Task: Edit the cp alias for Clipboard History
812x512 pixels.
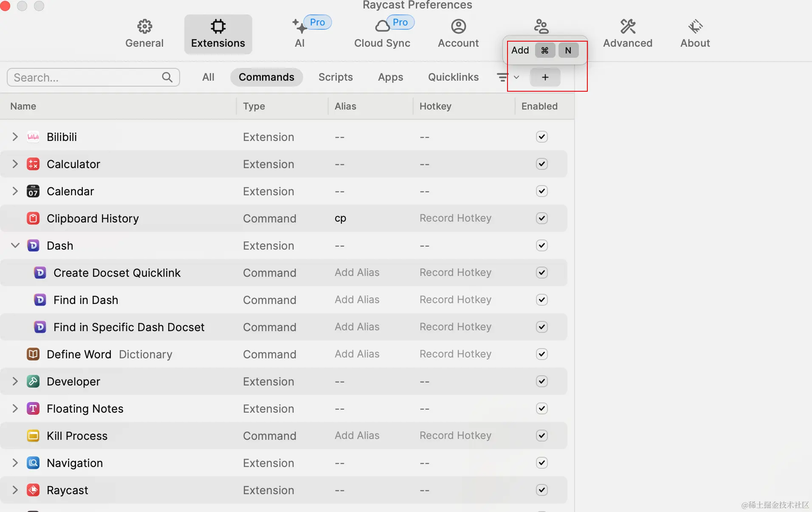Action: (x=341, y=218)
